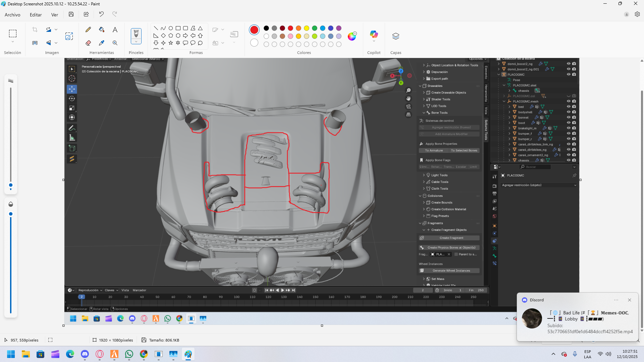Open the Ver menu
This screenshot has height=362, width=644.
point(55,15)
